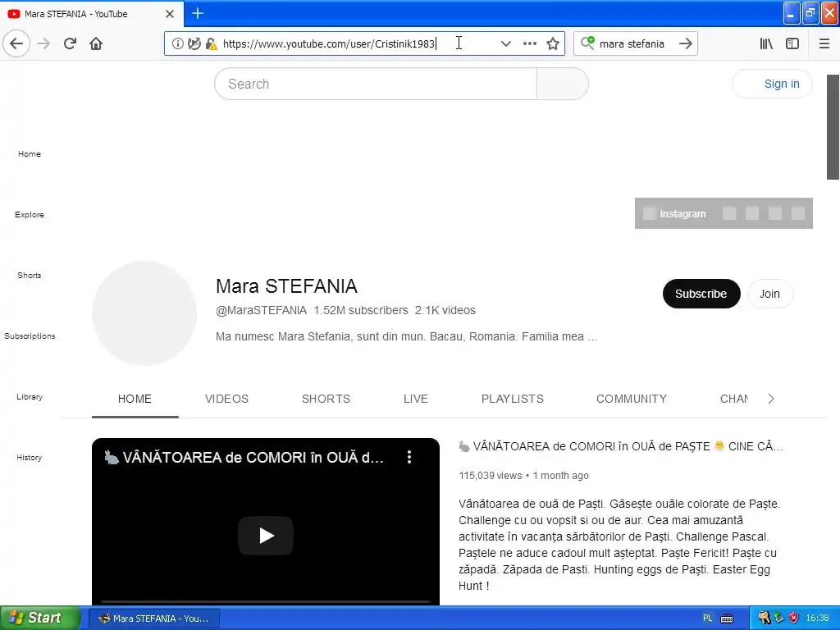Switch to the PLAYLISTS channel tab
The width and height of the screenshot is (840, 630).
[513, 399]
